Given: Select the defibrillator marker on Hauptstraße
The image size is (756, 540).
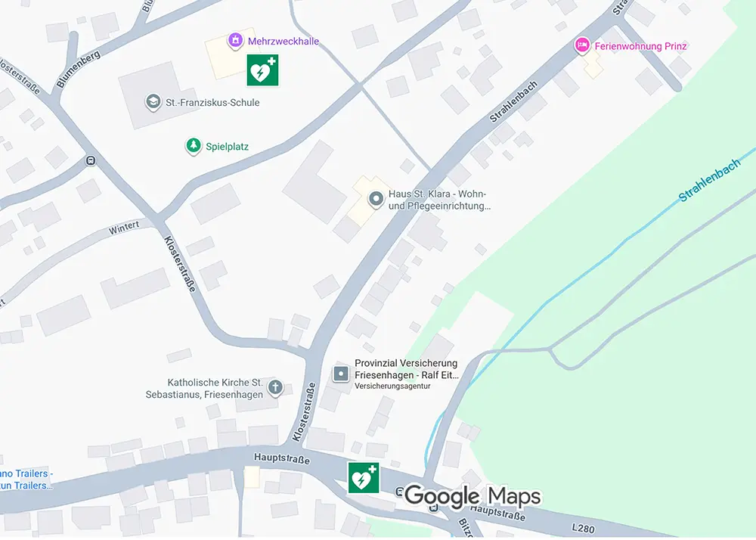Looking at the screenshot, I should point(364,478).
